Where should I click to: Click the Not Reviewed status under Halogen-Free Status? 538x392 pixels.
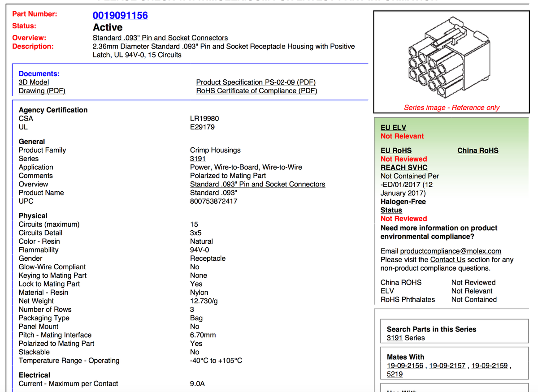click(x=403, y=219)
